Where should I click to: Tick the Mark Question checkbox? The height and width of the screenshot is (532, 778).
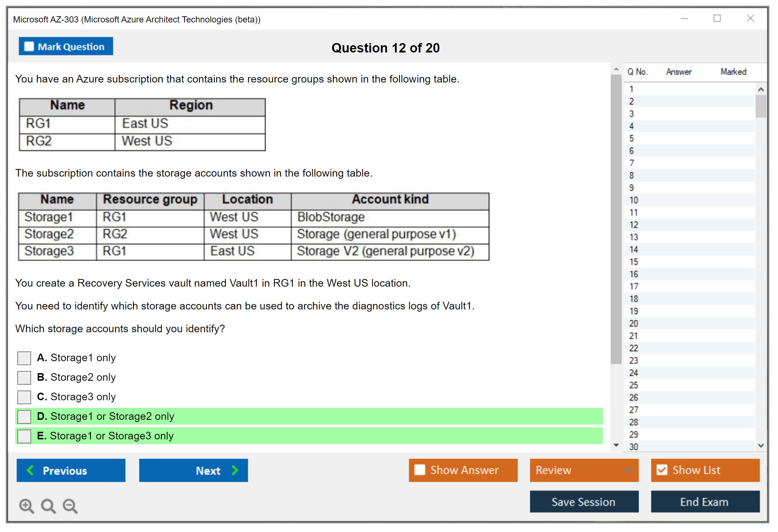pos(29,46)
